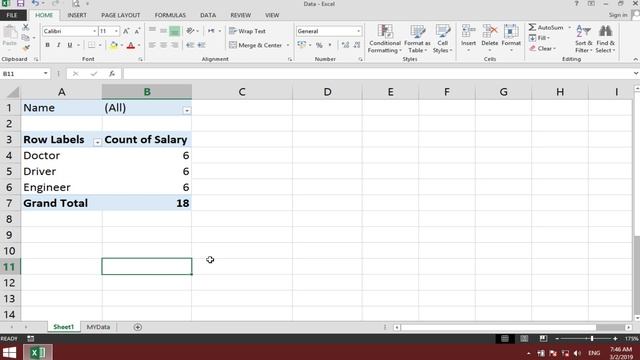Open Sort & Filter menu
The width and height of the screenshot is (640, 360).
coord(584,39)
